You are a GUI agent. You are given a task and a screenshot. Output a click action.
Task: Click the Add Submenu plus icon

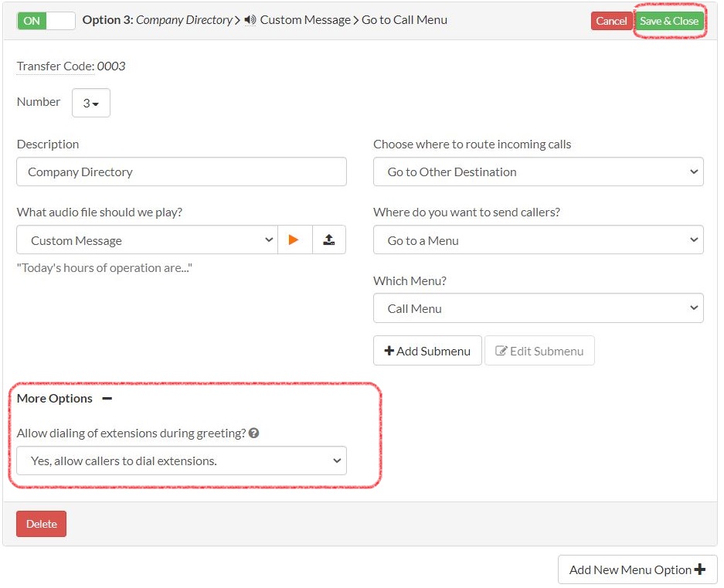[x=389, y=350]
